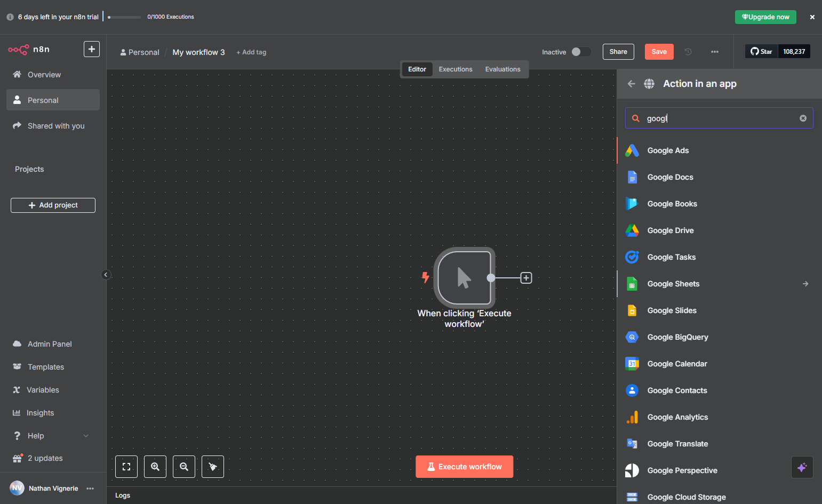This screenshot has width=822, height=504.
Task: Open Overview in the sidebar
Action: click(x=53, y=75)
